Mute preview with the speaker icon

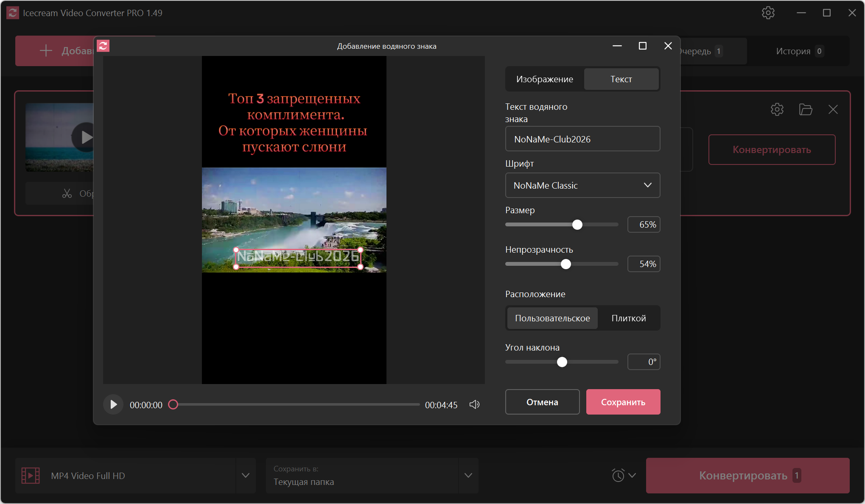point(474,404)
